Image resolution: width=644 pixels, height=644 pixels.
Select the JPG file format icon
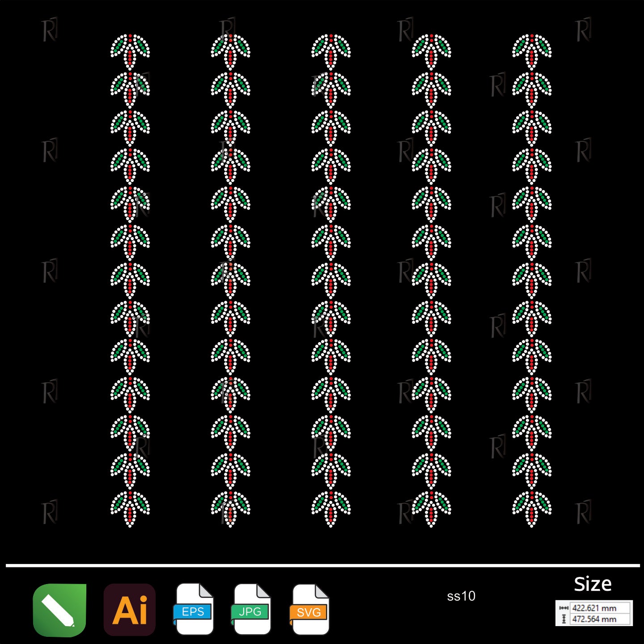tap(252, 609)
